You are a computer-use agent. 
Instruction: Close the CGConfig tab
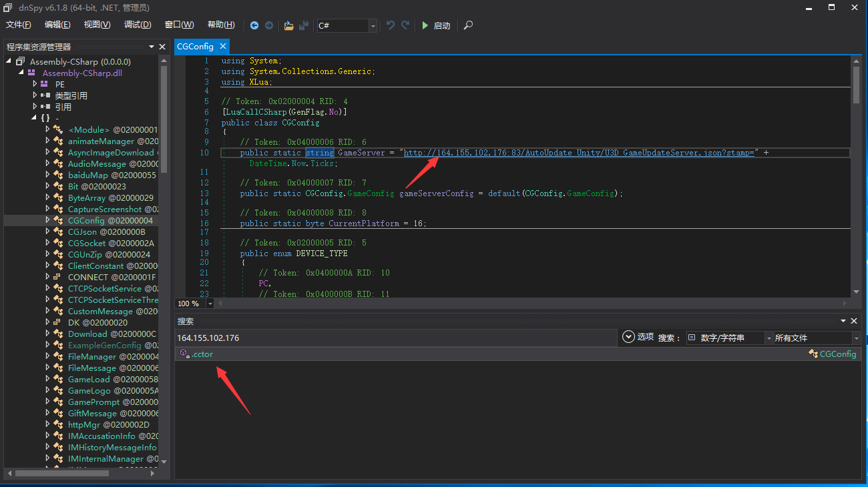[x=222, y=46]
